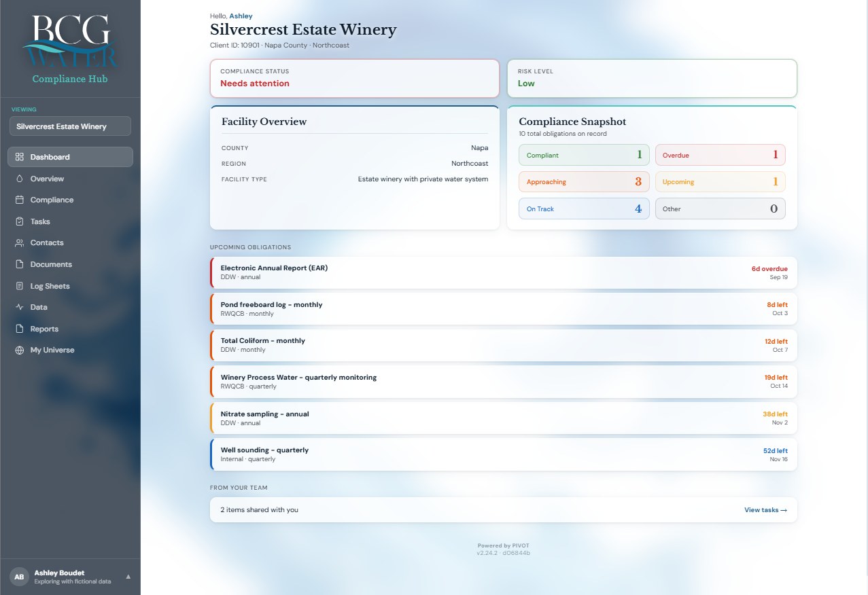Click the 'Client ID: 10901' subtitle text
This screenshot has height=595, width=868.
pos(235,46)
